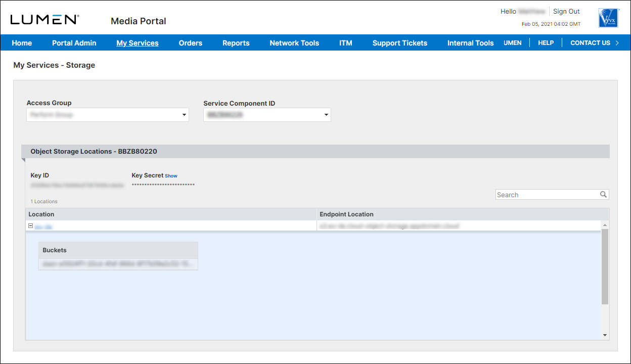Open the ITM menu
This screenshot has width=631, height=364.
346,43
